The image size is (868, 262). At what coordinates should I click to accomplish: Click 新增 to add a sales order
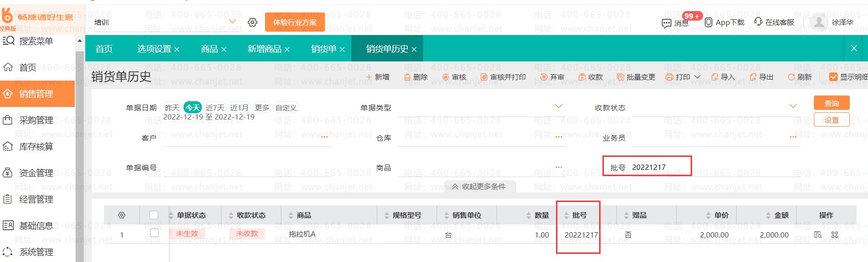click(x=378, y=77)
